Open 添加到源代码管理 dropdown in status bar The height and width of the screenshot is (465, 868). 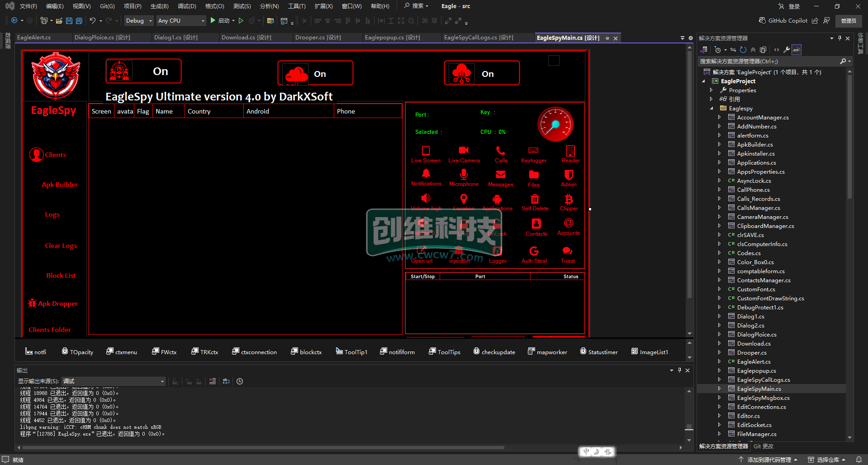[x=768, y=460]
